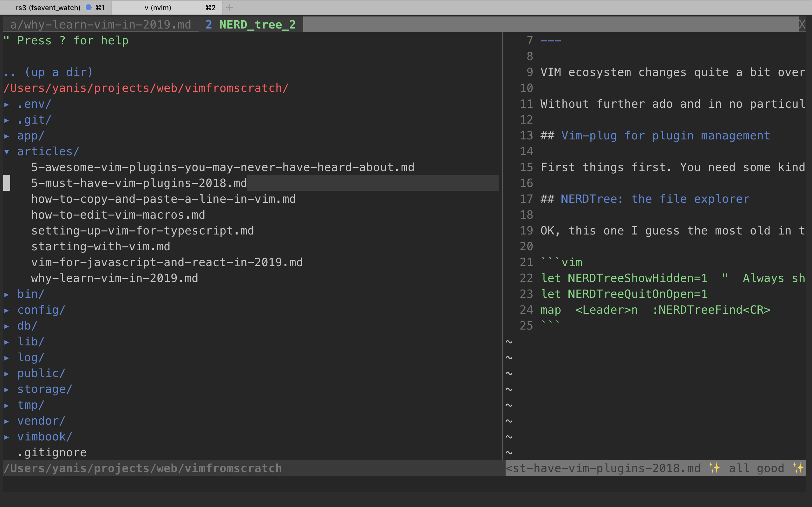Expand the public folder arrow
Image resolution: width=812 pixels, height=507 pixels.
coord(7,374)
